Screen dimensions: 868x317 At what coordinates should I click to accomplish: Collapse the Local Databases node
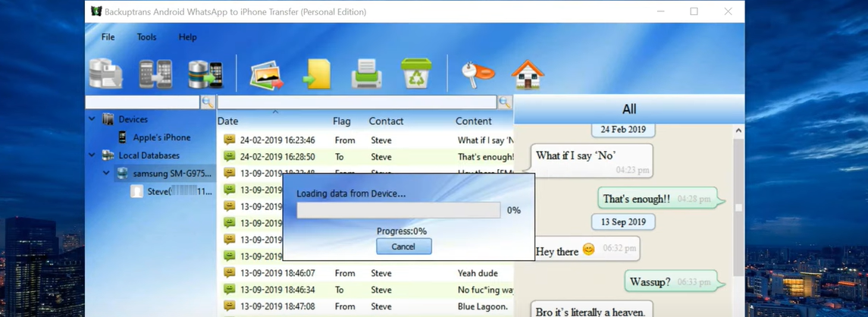[x=91, y=155]
